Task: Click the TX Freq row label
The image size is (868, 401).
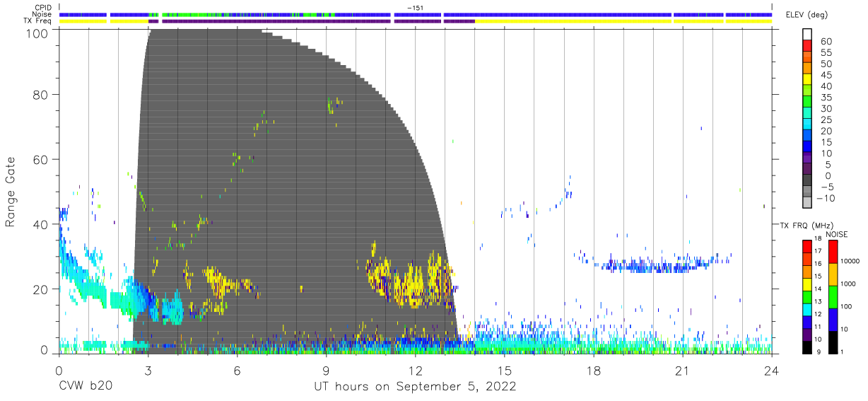Action: 39,21
